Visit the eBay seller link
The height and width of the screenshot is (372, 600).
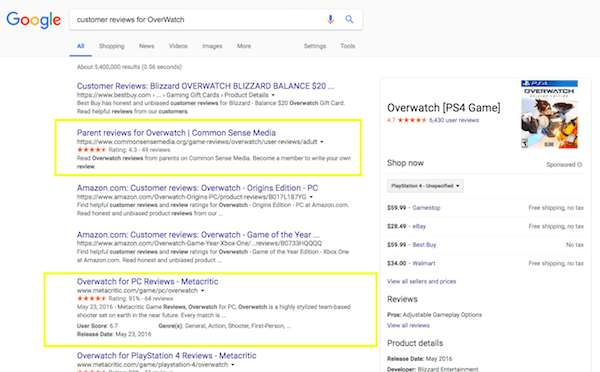point(419,226)
